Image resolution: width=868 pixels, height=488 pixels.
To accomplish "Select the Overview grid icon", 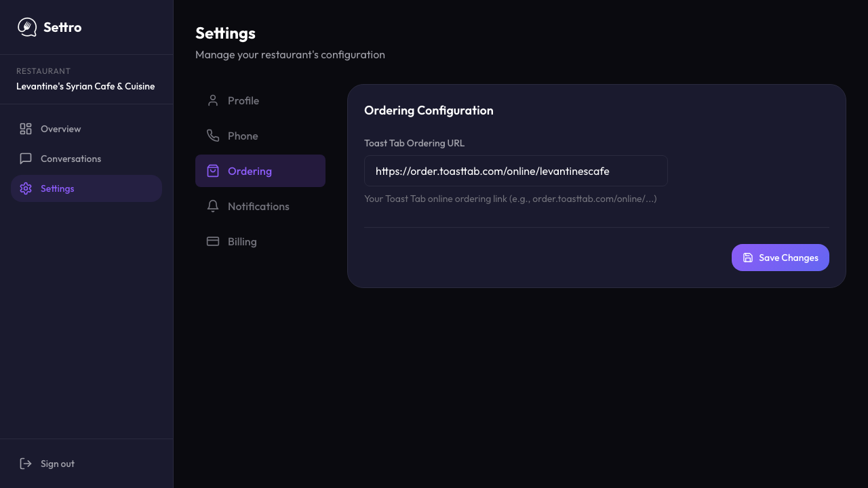I will (26, 129).
